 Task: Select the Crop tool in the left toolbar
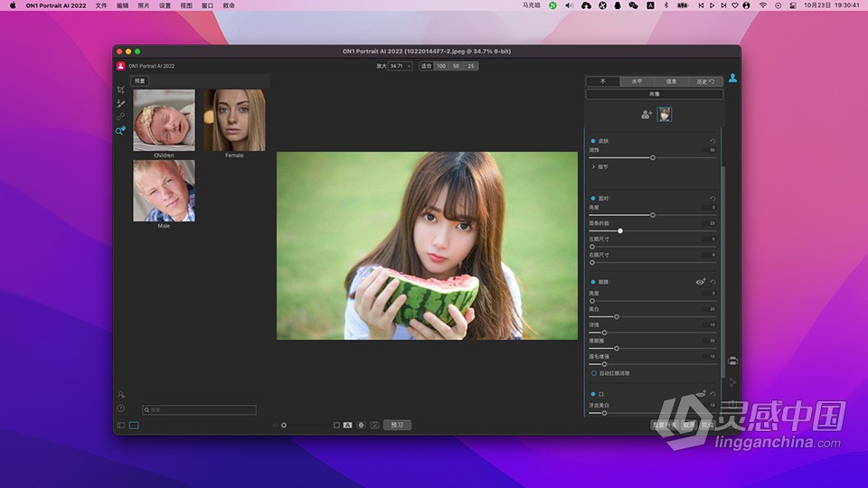point(120,89)
